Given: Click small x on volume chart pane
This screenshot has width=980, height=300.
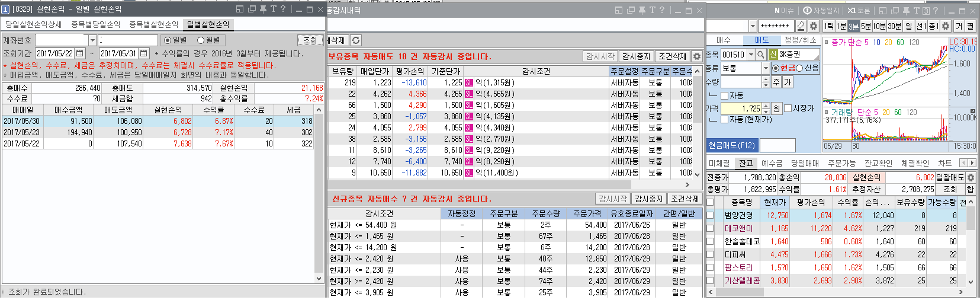Looking at the screenshot, I should pos(972,111).
